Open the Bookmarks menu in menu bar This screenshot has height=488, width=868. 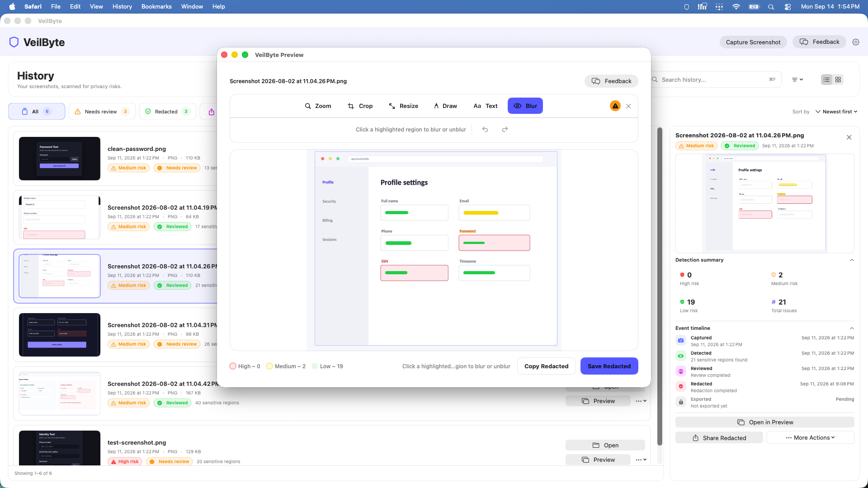tap(156, 6)
